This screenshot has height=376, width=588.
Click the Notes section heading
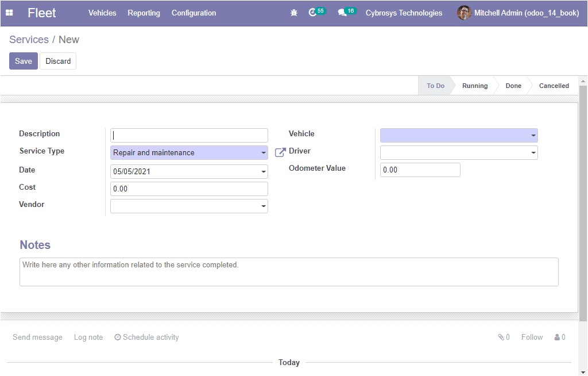[35, 245]
